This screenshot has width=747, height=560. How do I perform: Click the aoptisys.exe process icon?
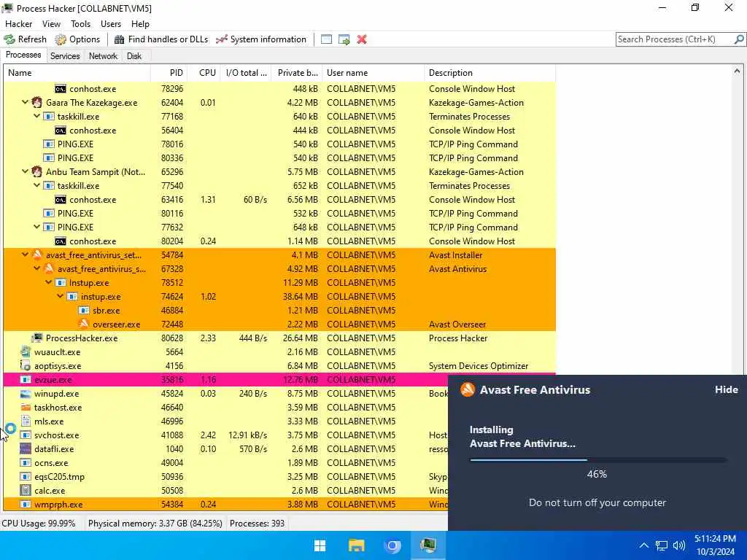[26, 366]
